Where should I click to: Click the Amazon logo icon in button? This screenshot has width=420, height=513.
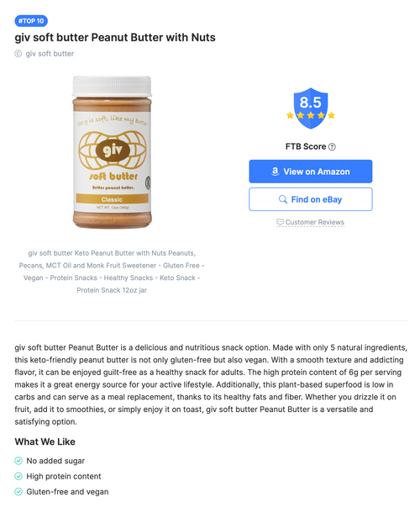[x=276, y=171]
